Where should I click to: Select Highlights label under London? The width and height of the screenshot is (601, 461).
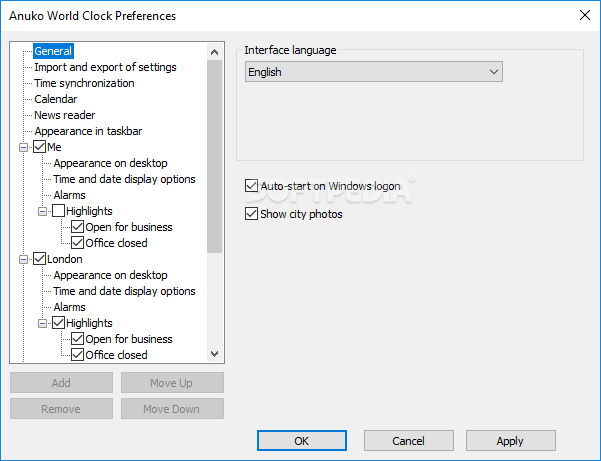(89, 323)
